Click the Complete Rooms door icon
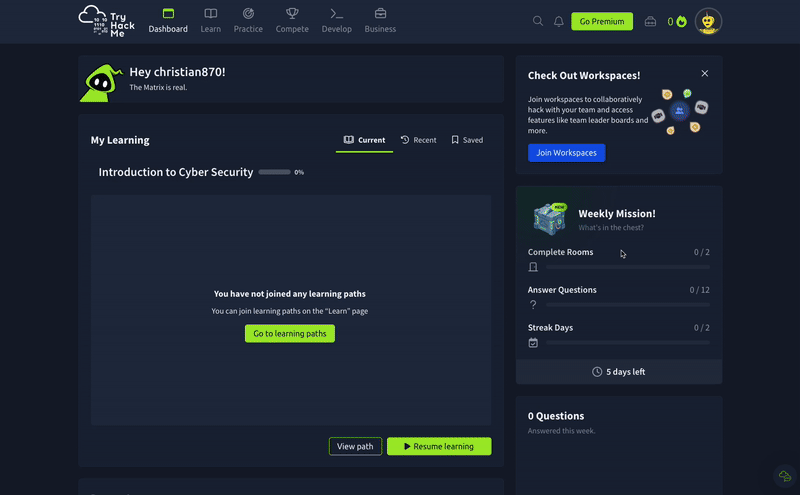Viewport: 800px width, 495px height. [533, 267]
